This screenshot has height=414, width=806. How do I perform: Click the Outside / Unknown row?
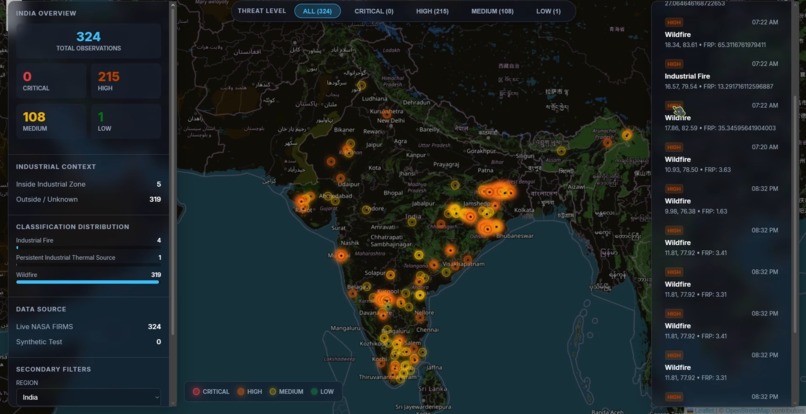click(x=88, y=199)
